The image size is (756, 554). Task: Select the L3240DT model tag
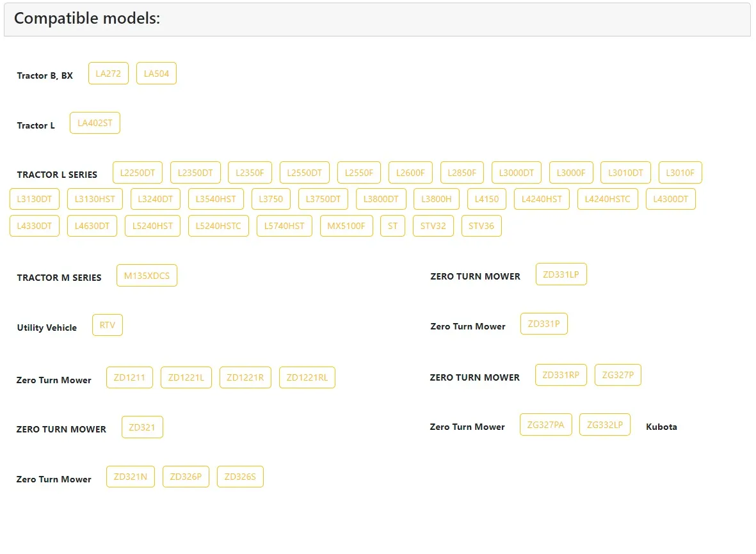point(156,199)
